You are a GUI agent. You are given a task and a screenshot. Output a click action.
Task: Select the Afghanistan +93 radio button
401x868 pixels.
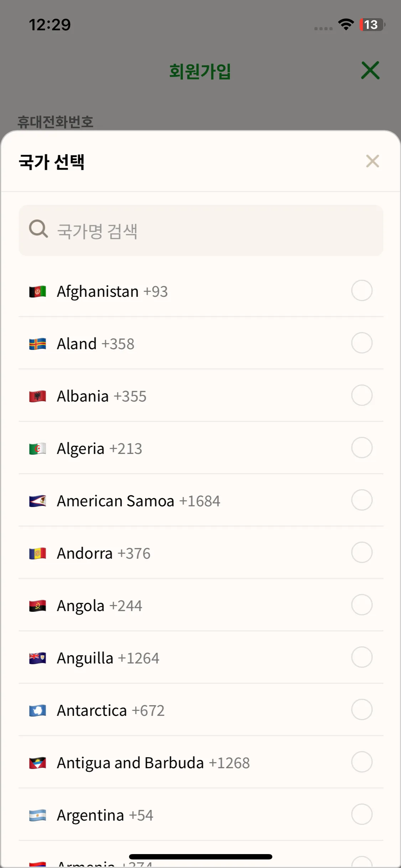click(362, 291)
